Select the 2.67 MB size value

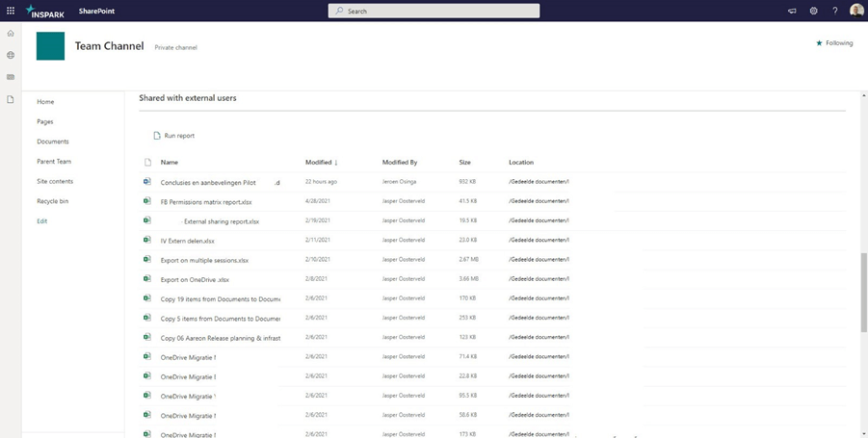469,259
